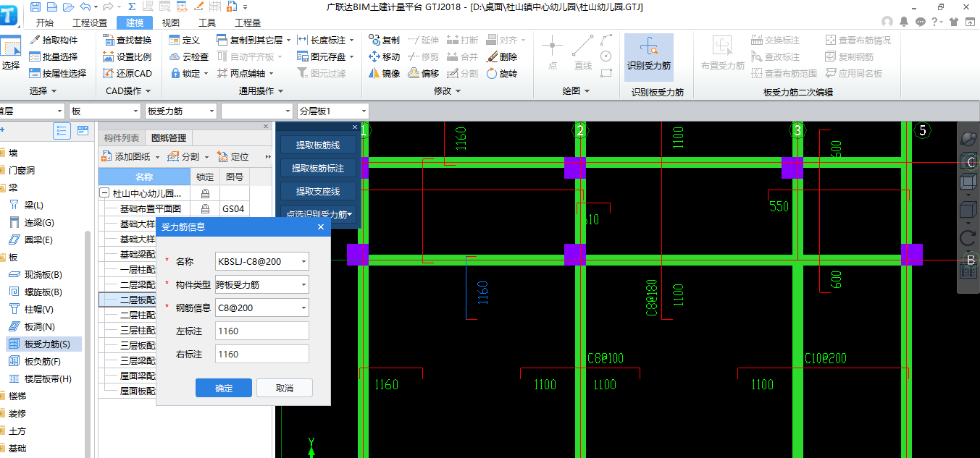980x458 pixels.
Task: Click the 右标注 input field
Action: coord(262,354)
